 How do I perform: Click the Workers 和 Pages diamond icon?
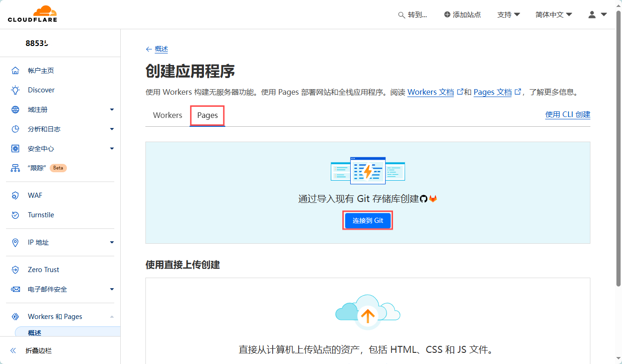(x=15, y=317)
